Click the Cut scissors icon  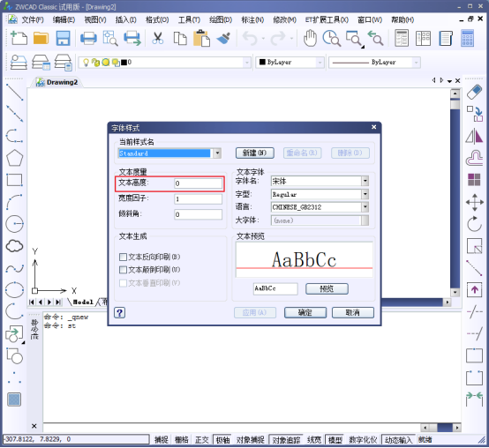point(157,39)
